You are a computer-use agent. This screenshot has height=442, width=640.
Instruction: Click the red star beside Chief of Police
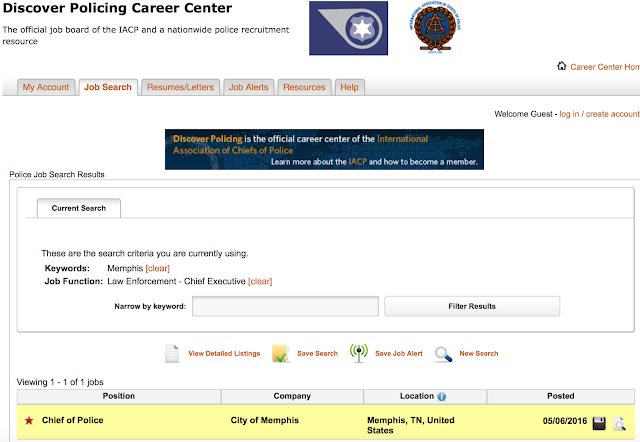pos(29,420)
